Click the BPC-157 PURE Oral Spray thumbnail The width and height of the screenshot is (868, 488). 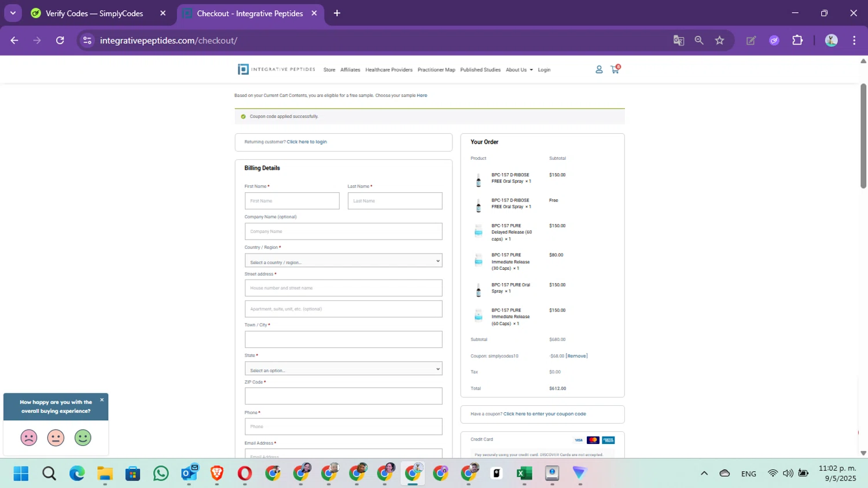pos(479,290)
